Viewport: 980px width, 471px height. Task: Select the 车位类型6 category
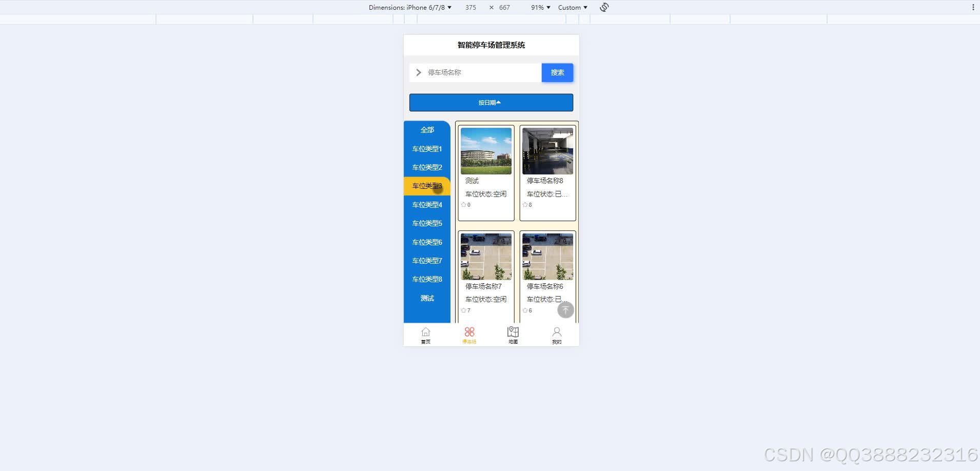click(x=427, y=242)
